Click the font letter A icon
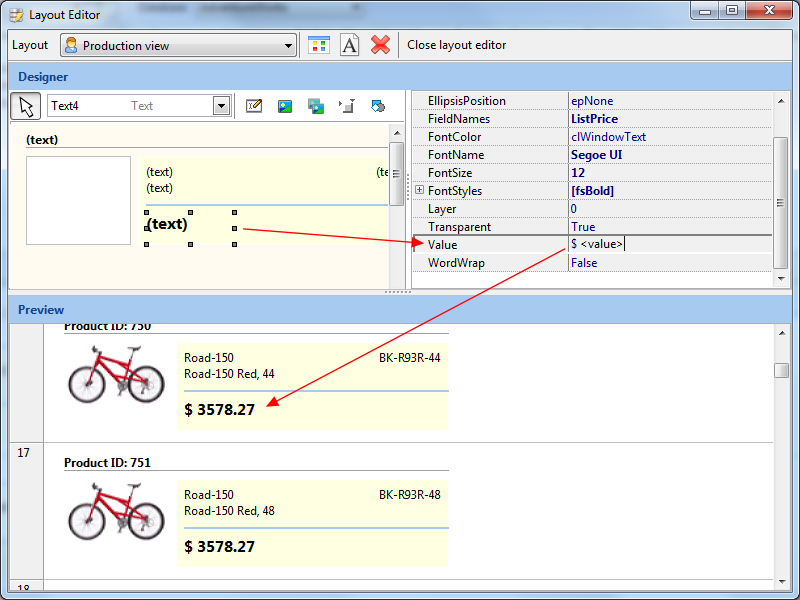The image size is (800, 600). point(349,45)
